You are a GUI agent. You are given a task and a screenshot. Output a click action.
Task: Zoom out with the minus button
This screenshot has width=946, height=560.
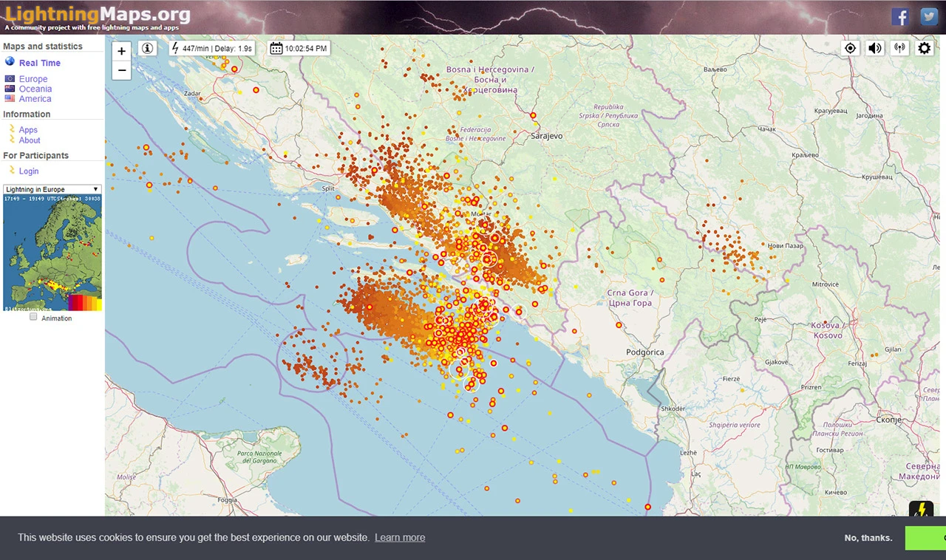[122, 71]
